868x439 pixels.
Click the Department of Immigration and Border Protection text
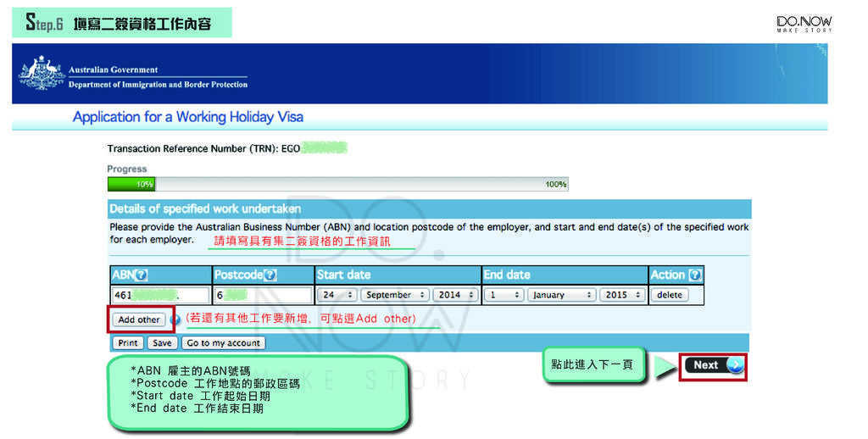point(158,85)
